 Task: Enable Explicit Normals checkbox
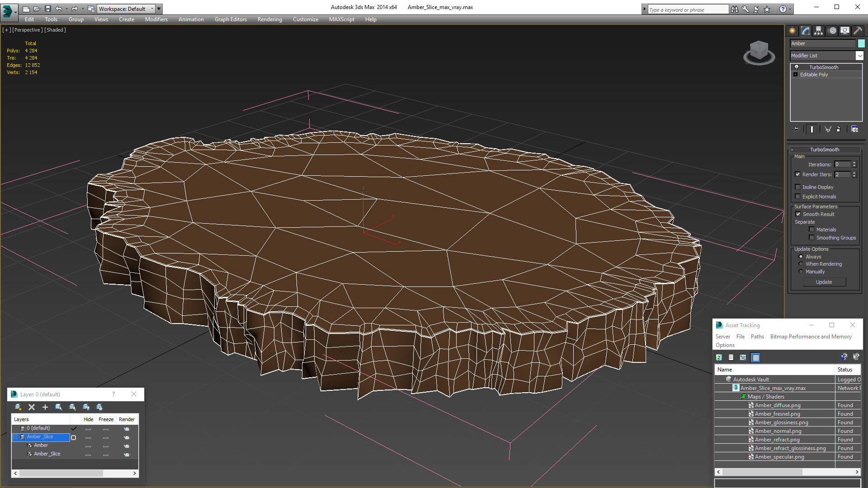(798, 196)
